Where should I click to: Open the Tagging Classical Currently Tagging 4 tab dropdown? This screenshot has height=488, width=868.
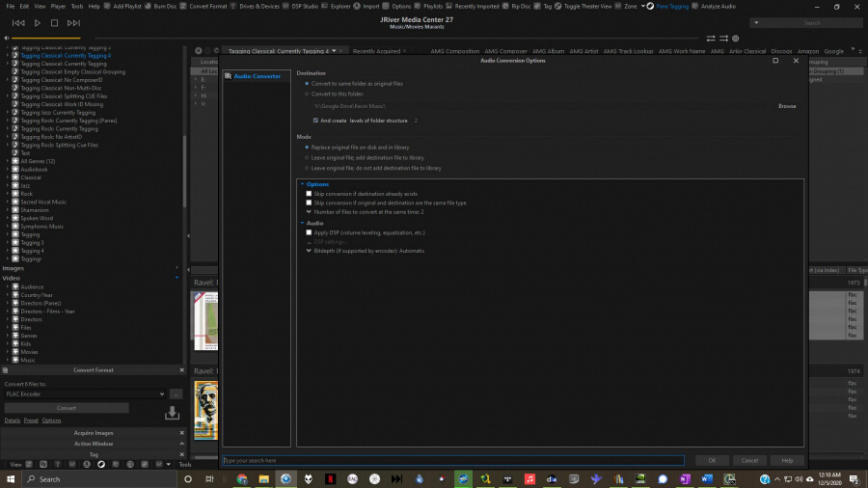[x=334, y=51]
